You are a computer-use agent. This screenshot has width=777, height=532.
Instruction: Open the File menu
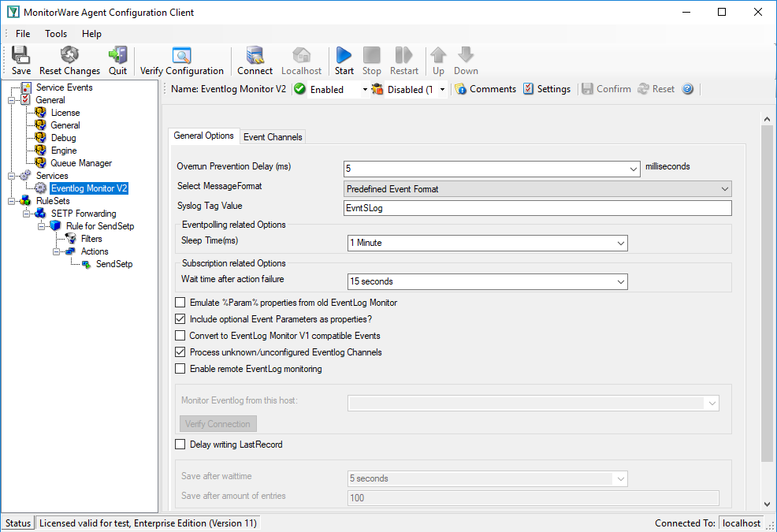pos(23,34)
